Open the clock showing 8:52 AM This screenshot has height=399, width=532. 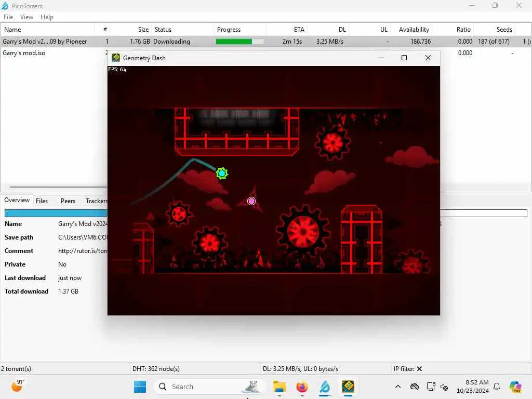[472, 387]
